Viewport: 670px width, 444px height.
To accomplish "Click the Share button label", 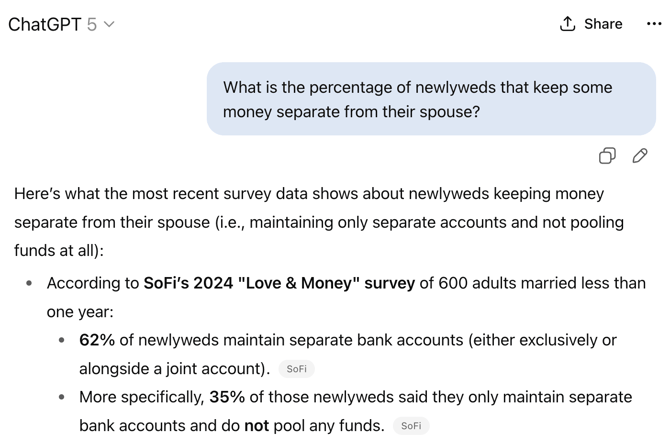I will tap(603, 24).
